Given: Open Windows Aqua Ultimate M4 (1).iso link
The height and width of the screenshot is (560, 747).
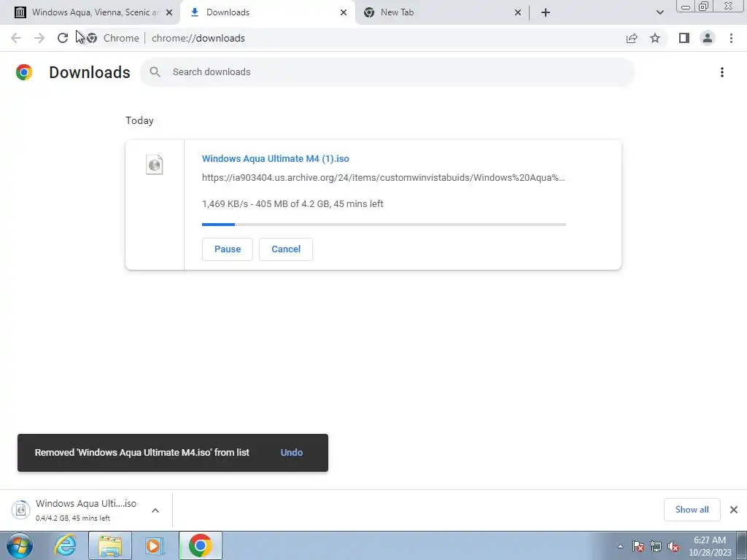Looking at the screenshot, I should (275, 158).
